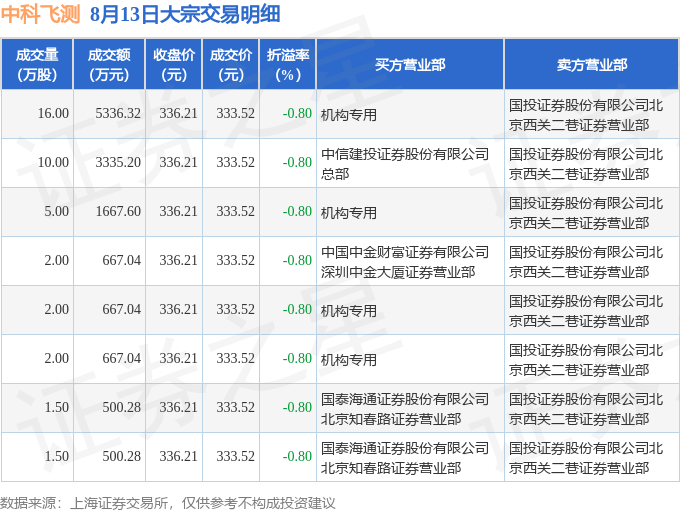Click 机构专用 buyer in the first row
Image resolution: width=680 pixels, height=512 pixels.
(349, 115)
